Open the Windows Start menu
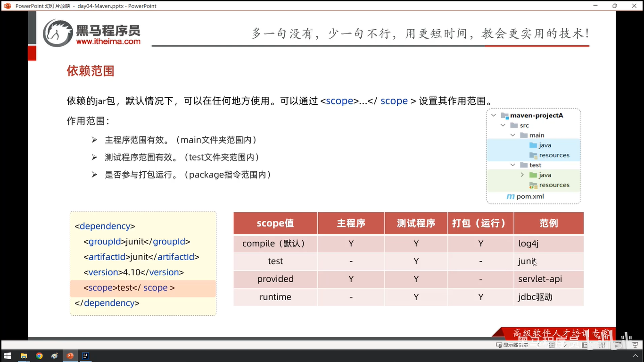This screenshot has height=362, width=644. pyautogui.click(x=8, y=356)
